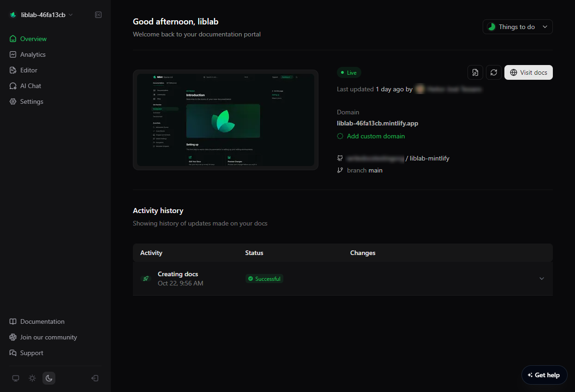The width and height of the screenshot is (575, 392).
Task: Open the docs preview thumbnail
Action: click(226, 120)
